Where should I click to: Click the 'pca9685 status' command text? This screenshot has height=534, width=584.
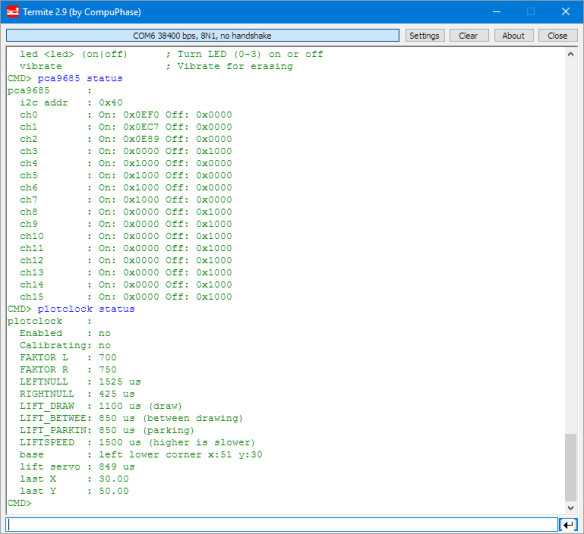(x=80, y=79)
